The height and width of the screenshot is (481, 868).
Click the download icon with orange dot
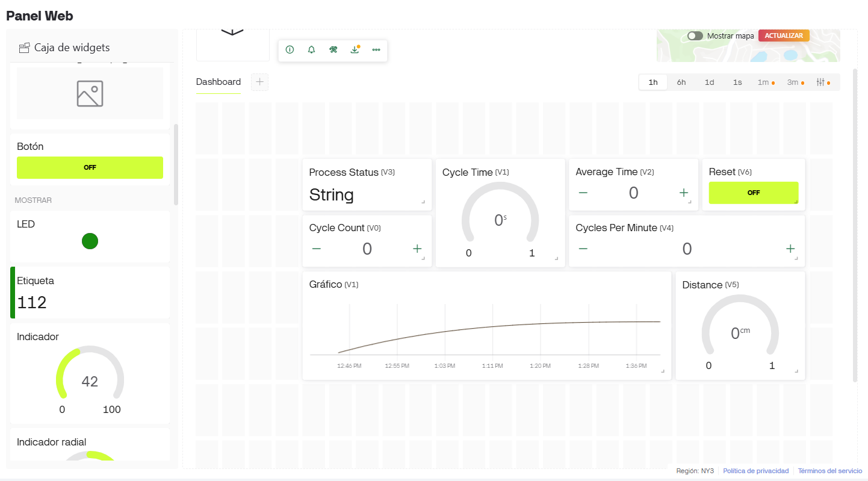pos(355,50)
